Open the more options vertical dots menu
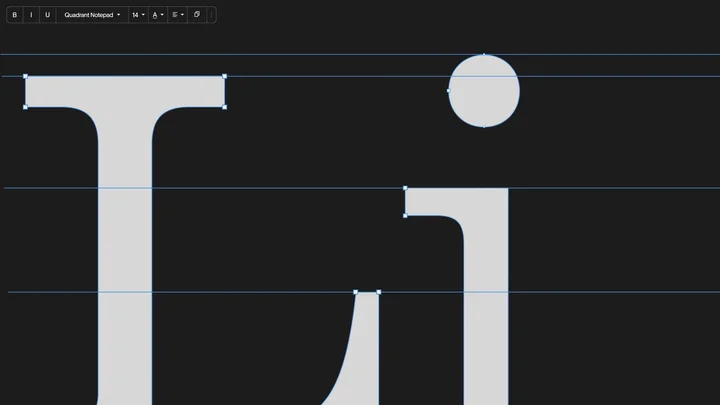 [x=211, y=15]
